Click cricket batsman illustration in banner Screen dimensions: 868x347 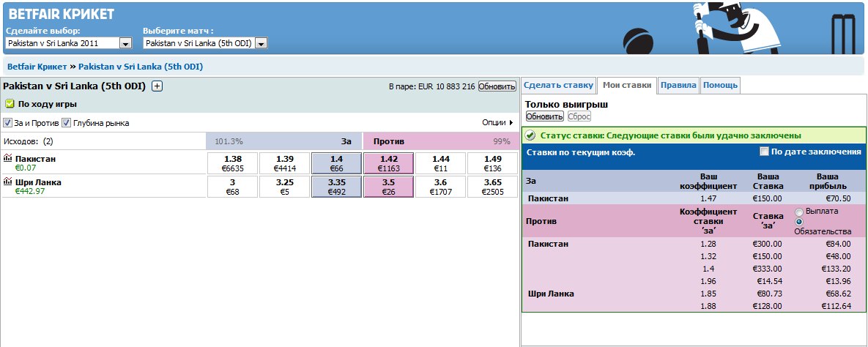pos(736,28)
